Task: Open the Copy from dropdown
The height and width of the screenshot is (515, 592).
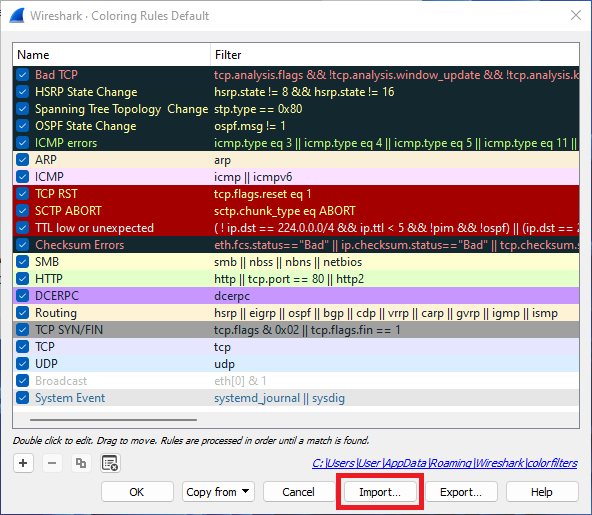Action: click(x=218, y=492)
